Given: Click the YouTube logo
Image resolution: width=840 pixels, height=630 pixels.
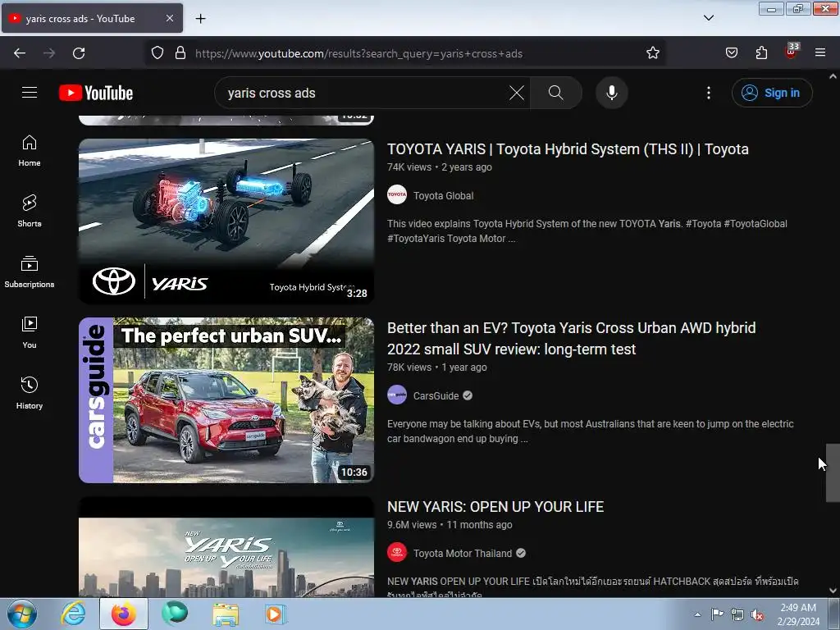Looking at the screenshot, I should (x=96, y=93).
